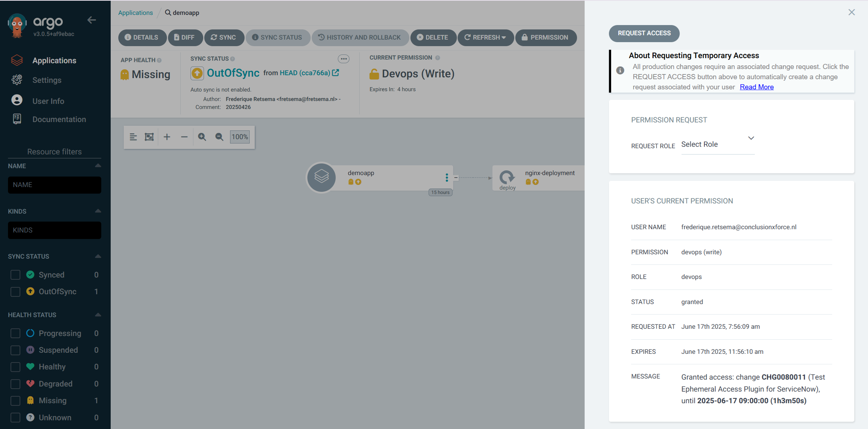This screenshot has width=868, height=429.
Task: Click the Settings gears icon
Action: pyautogui.click(x=17, y=80)
